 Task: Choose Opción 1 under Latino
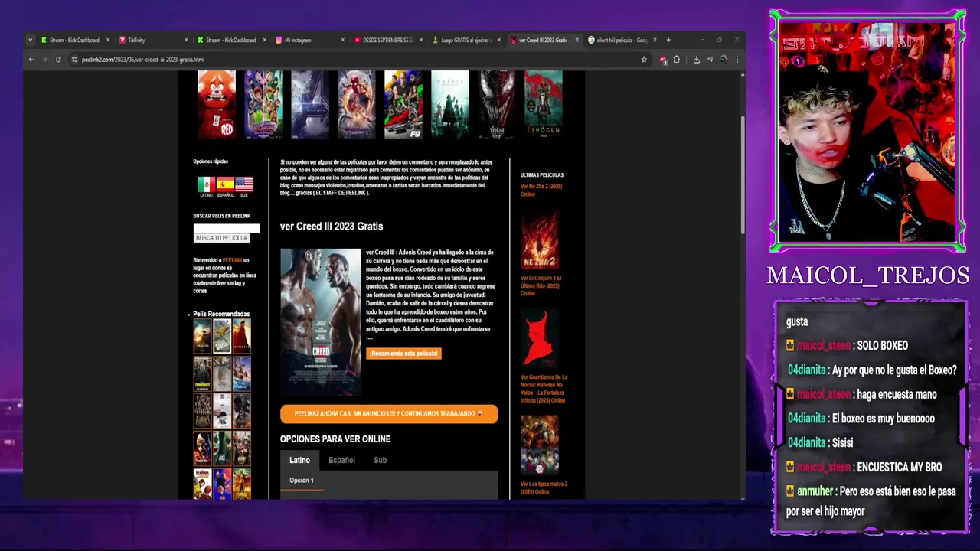click(x=302, y=481)
